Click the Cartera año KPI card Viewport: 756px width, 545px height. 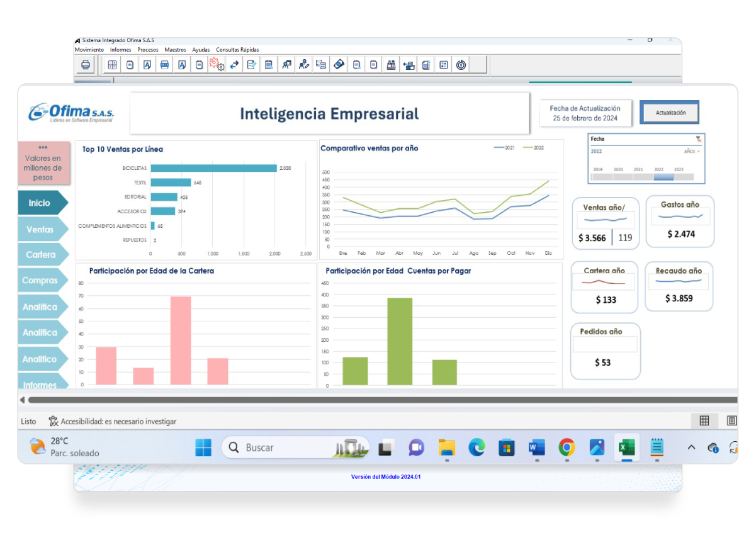point(604,288)
